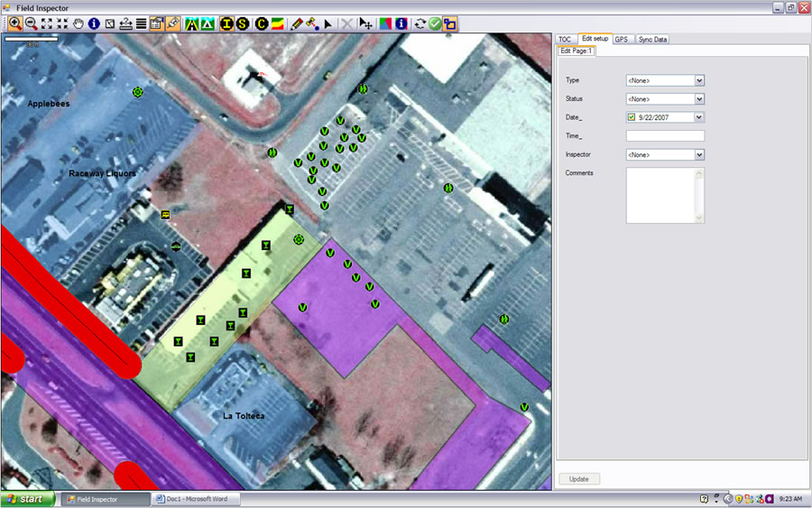This screenshot has height=508, width=812.
Task: Switch to the TOC tab
Action: (565, 40)
